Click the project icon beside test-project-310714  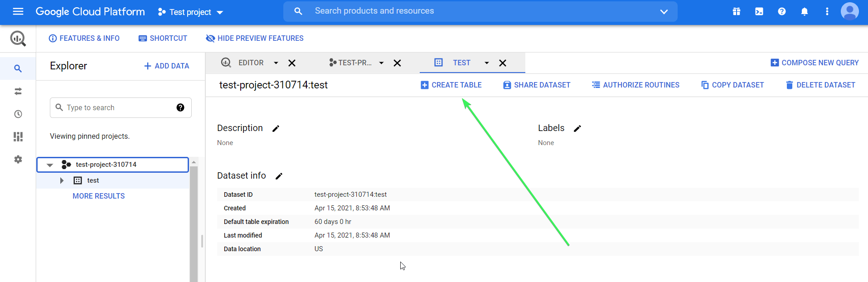click(66, 165)
